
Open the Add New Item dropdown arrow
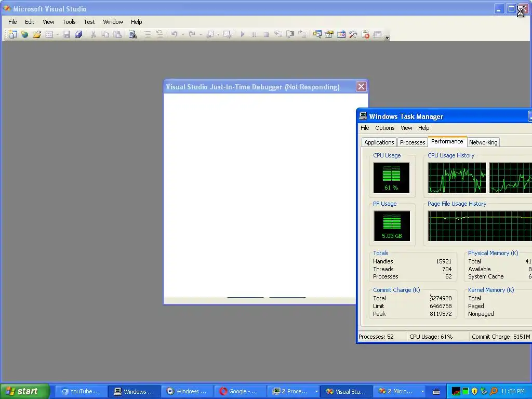click(57, 34)
